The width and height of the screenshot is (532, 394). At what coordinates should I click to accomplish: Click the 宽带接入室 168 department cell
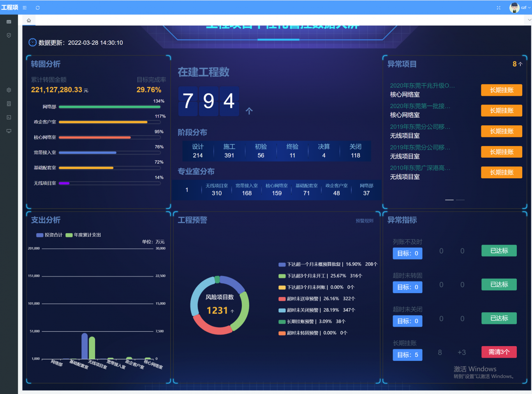click(247, 190)
